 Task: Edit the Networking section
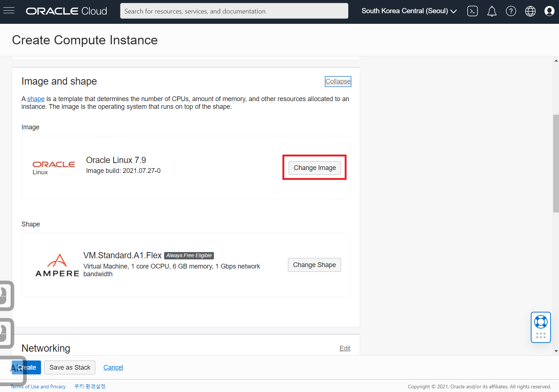345,348
